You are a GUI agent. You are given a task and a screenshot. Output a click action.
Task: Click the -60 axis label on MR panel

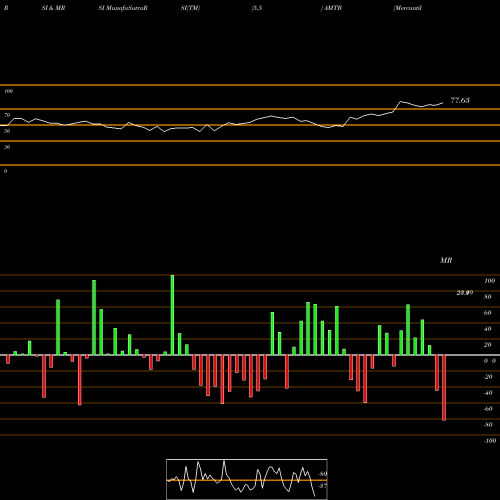tap(488, 409)
